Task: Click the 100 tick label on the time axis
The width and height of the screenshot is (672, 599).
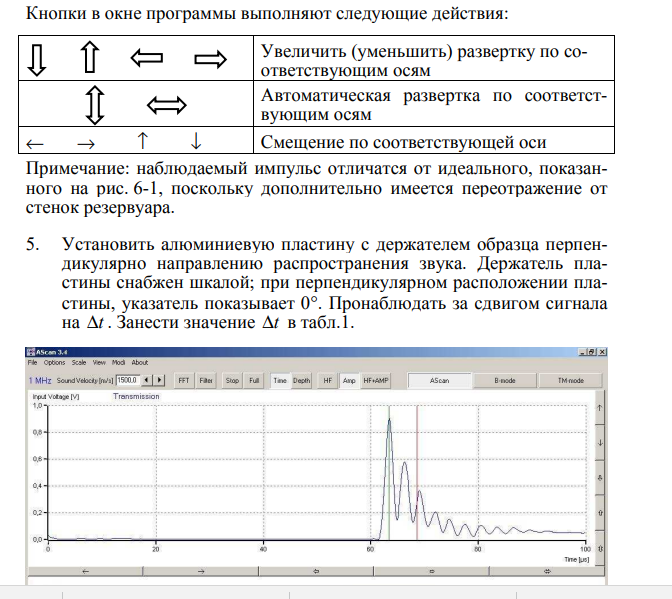Action: [585, 549]
